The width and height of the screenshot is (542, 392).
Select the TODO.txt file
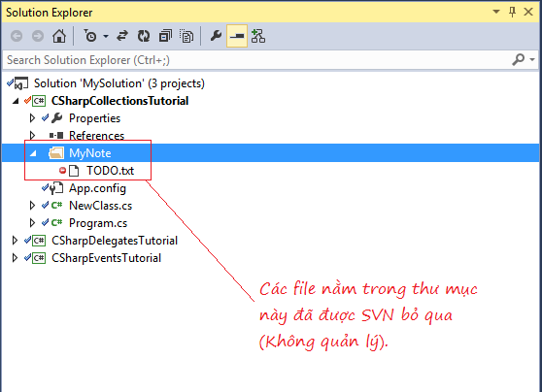click(x=110, y=171)
